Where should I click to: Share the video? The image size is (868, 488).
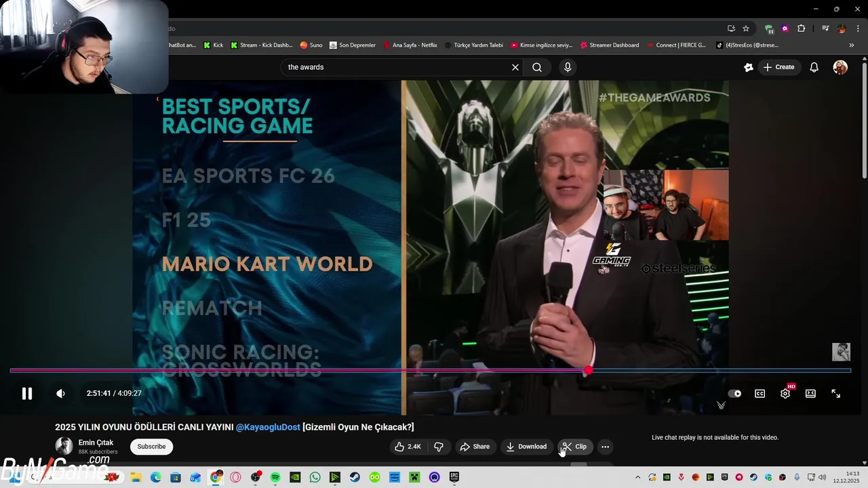point(475,447)
